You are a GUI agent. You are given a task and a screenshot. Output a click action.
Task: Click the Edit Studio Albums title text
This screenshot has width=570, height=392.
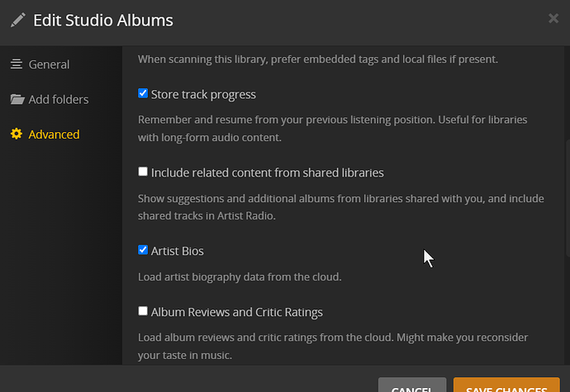click(103, 20)
